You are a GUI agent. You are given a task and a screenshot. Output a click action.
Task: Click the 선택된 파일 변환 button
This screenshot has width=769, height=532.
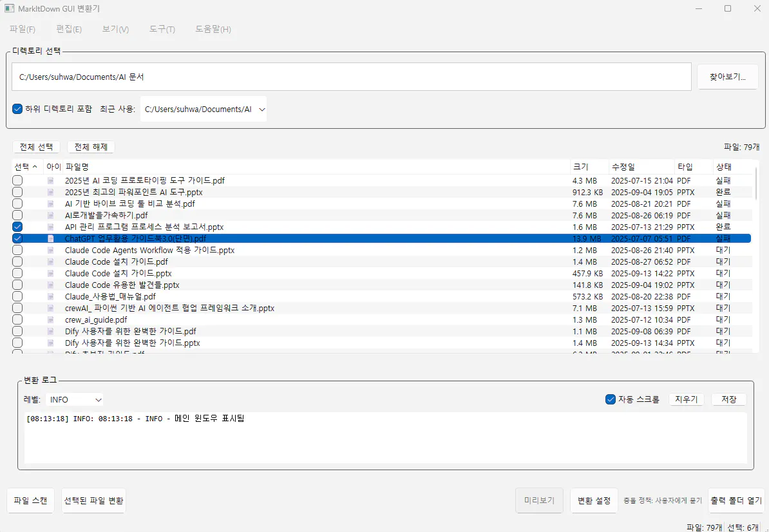[x=93, y=500]
